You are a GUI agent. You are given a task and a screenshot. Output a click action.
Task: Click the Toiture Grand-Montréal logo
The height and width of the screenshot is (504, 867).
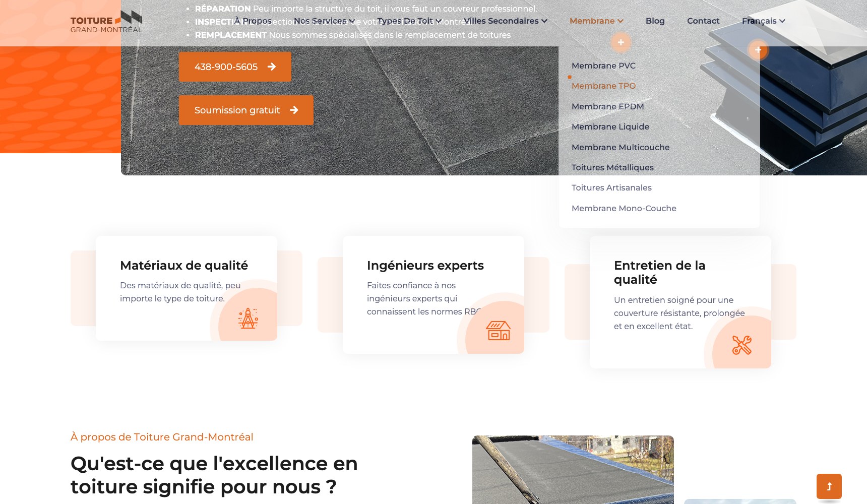[x=106, y=22]
